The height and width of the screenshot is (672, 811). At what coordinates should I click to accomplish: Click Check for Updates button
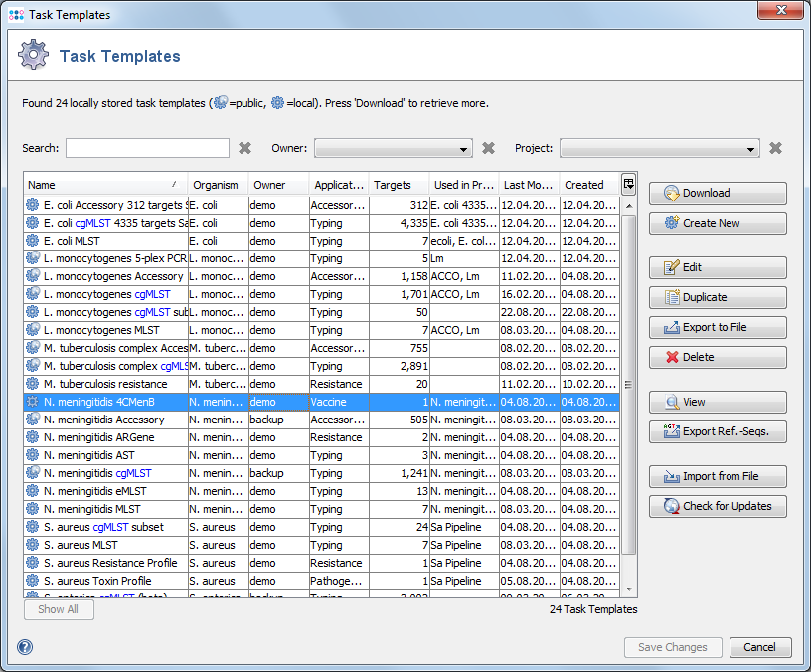718,506
